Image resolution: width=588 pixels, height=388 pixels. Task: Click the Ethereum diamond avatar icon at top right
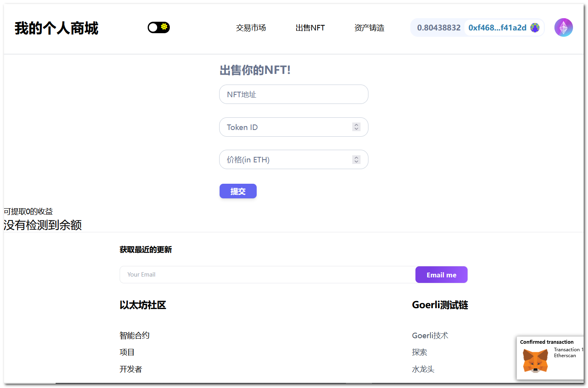pos(564,27)
